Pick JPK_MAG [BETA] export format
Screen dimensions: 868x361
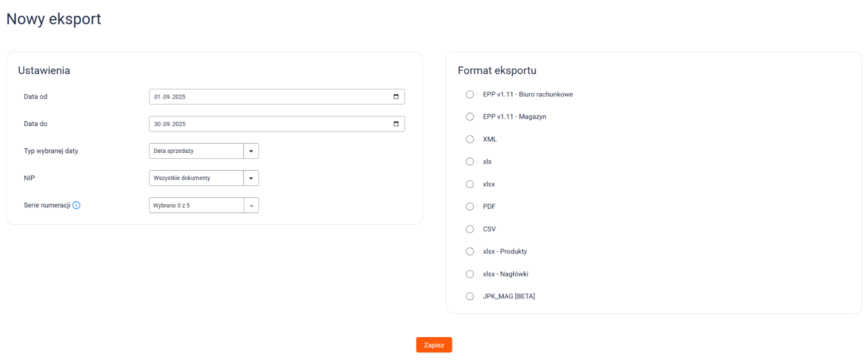coord(470,296)
